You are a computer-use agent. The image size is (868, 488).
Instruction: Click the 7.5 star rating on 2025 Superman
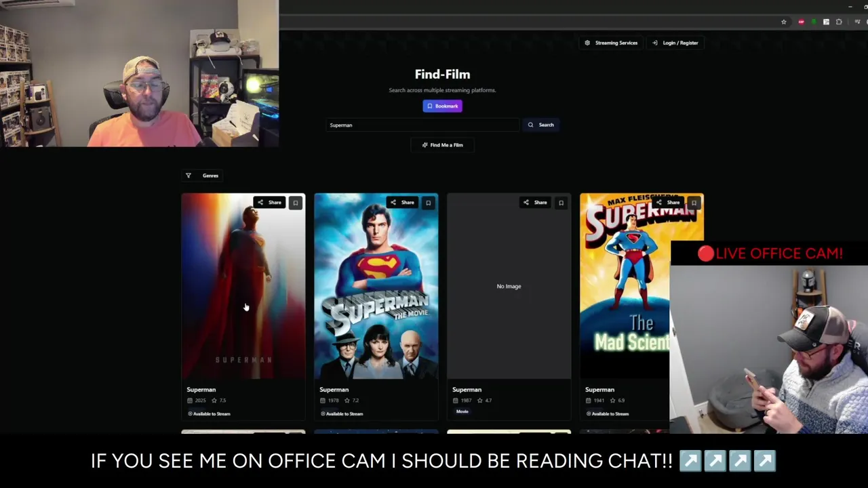click(x=220, y=401)
